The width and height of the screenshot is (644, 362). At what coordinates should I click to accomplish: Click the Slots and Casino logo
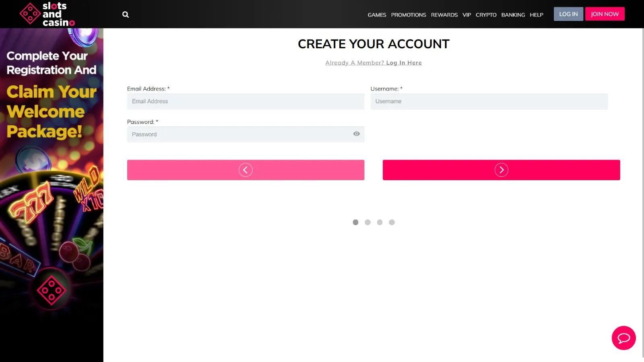pyautogui.click(x=47, y=14)
